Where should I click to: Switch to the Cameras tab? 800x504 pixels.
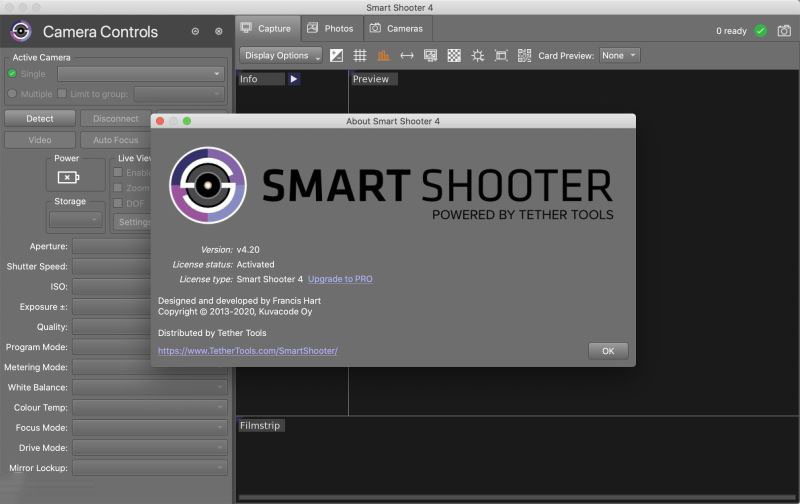tap(397, 29)
